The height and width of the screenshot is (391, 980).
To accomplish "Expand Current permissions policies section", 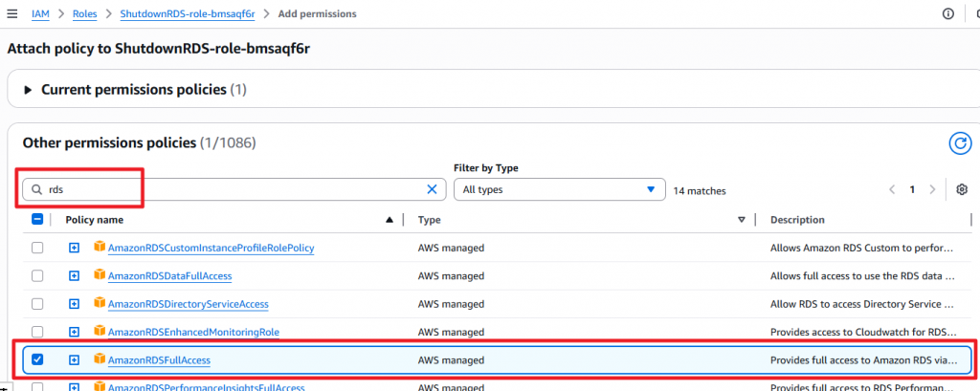I will [x=28, y=90].
